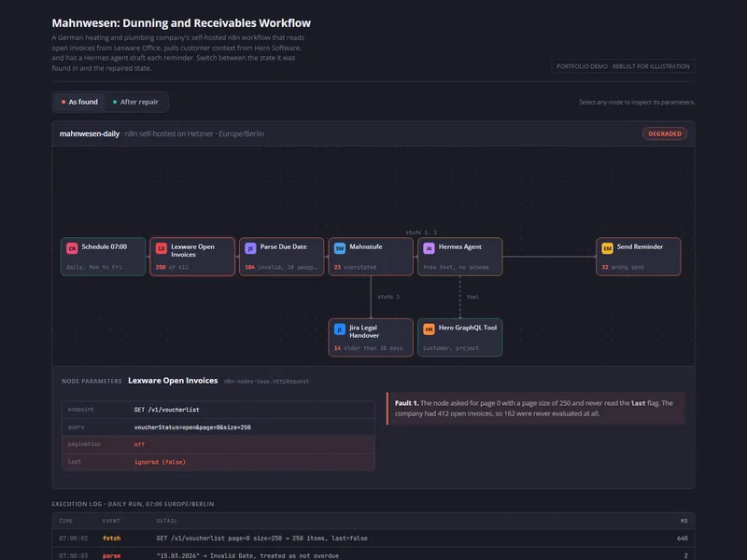Click the 'stufe 1, 2' connector label
747x560 pixels.
[421, 232]
